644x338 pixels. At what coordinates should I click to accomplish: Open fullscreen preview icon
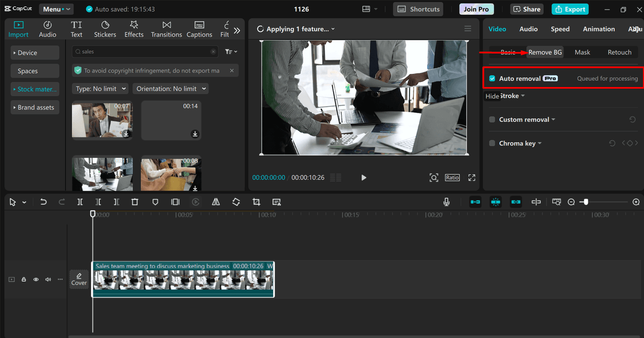[471, 178]
